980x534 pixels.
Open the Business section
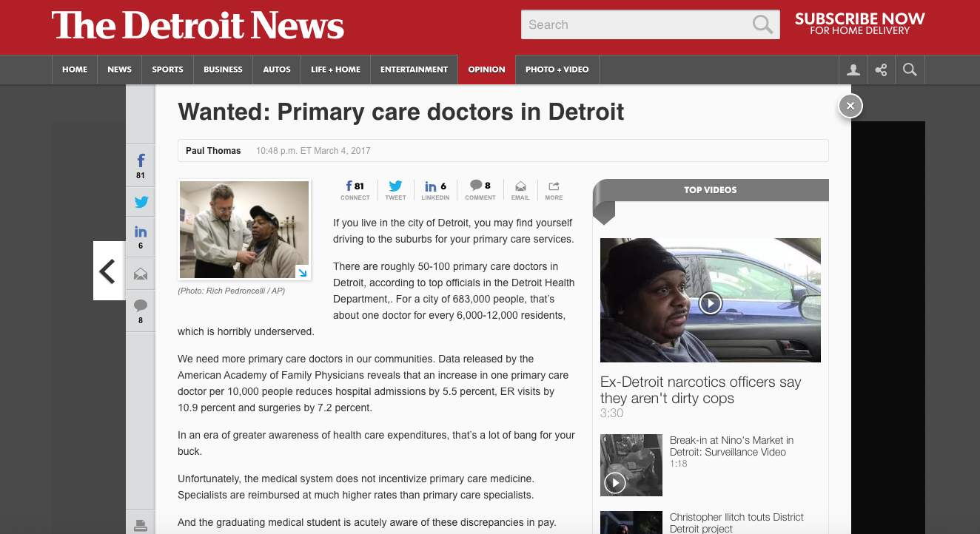click(223, 70)
